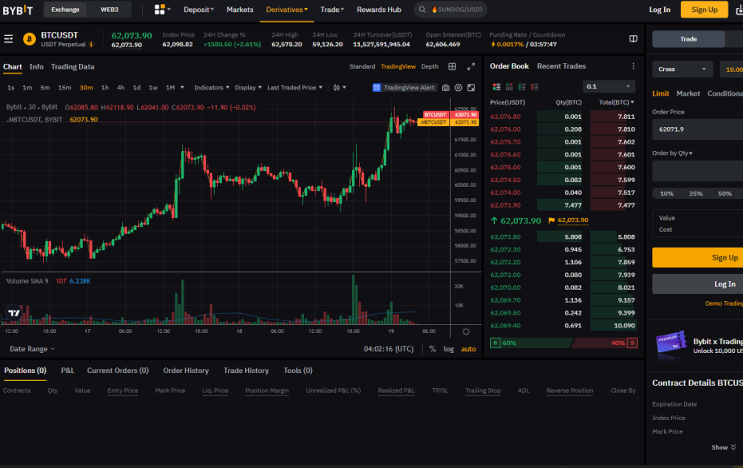Select the WEB3 mode toggle
This screenshot has height=468, width=743.
point(109,9)
